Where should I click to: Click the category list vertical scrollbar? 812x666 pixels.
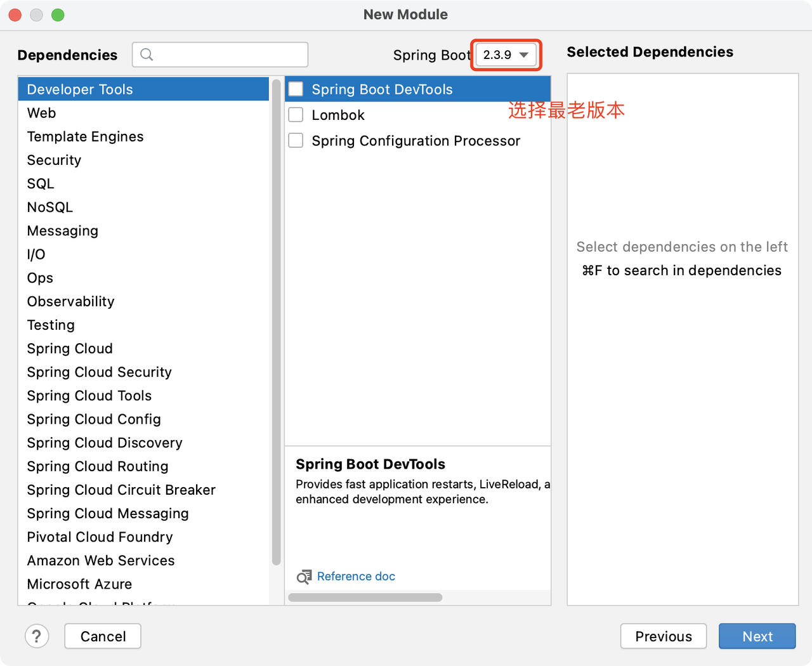pyautogui.click(x=276, y=322)
